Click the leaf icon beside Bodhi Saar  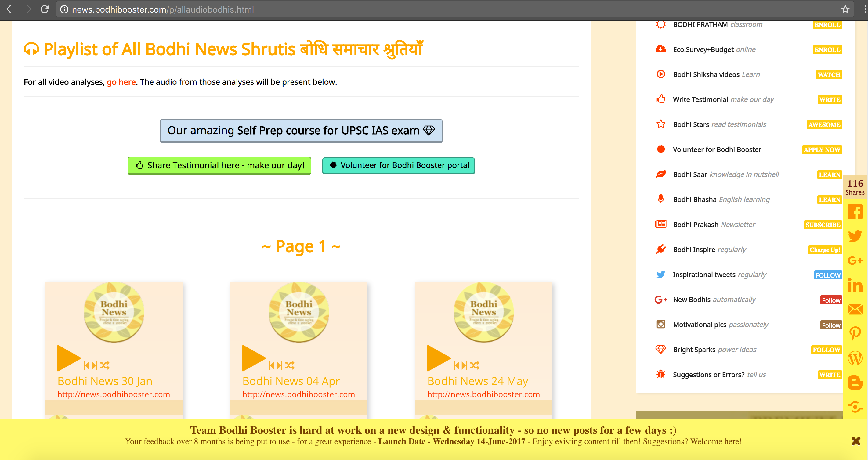pyautogui.click(x=661, y=174)
